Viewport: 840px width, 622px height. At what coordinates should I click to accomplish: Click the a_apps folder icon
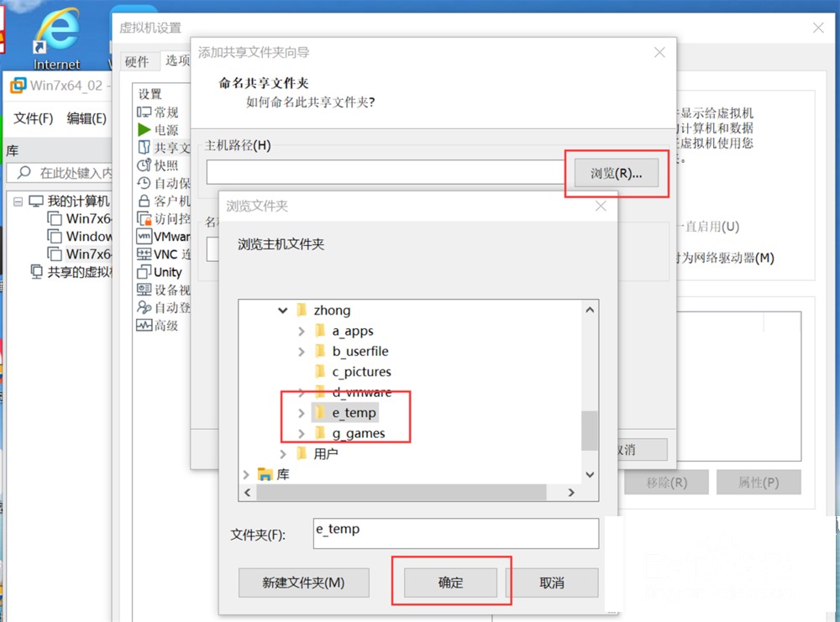320,330
